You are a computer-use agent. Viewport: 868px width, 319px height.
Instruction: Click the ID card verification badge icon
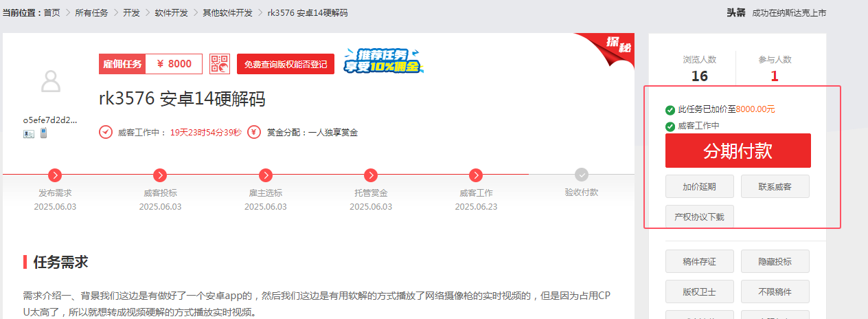click(29, 133)
